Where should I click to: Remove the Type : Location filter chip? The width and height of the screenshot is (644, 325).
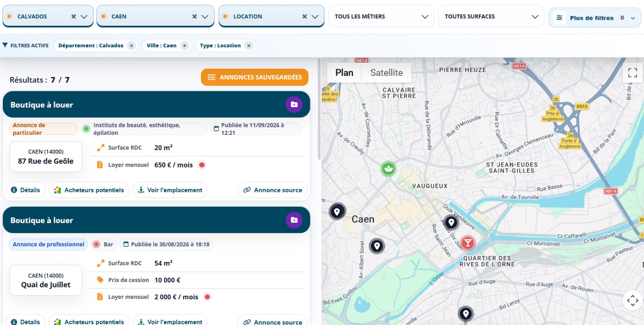pyautogui.click(x=249, y=46)
